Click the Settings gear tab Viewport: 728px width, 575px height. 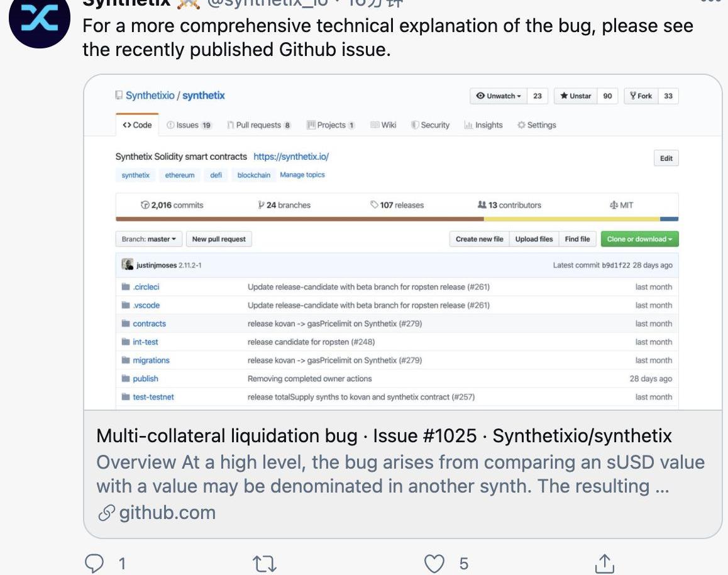(536, 125)
